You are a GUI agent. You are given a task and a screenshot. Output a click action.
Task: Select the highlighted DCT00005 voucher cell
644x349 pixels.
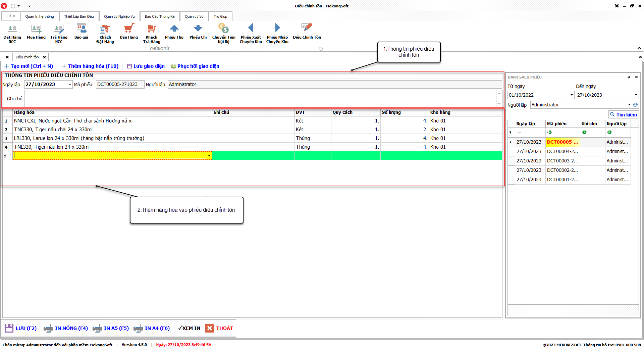coord(562,142)
